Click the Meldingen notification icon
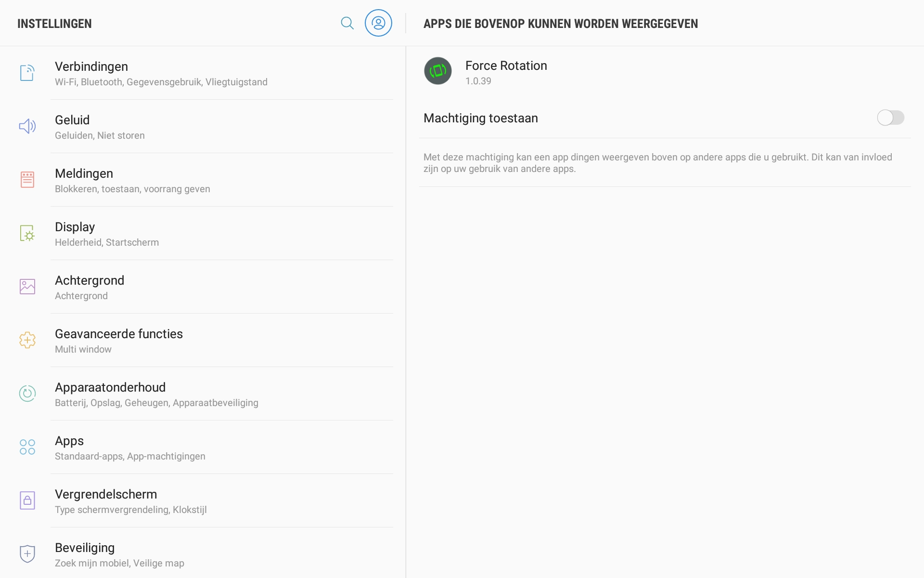Viewport: 924px width, 578px height. tap(27, 180)
